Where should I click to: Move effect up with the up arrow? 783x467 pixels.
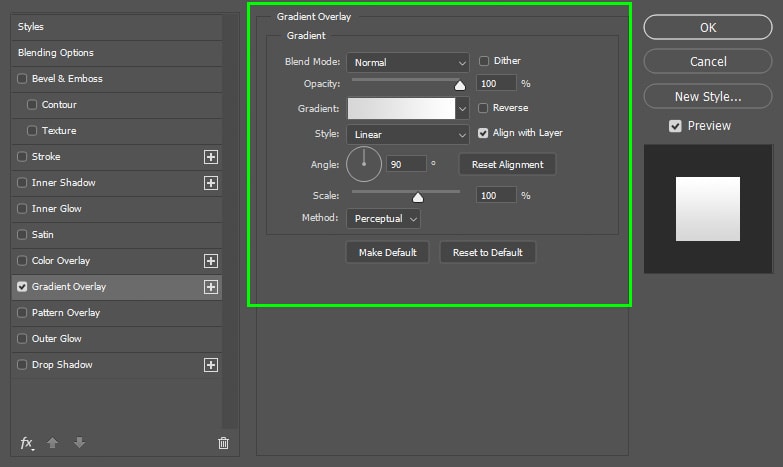point(52,443)
